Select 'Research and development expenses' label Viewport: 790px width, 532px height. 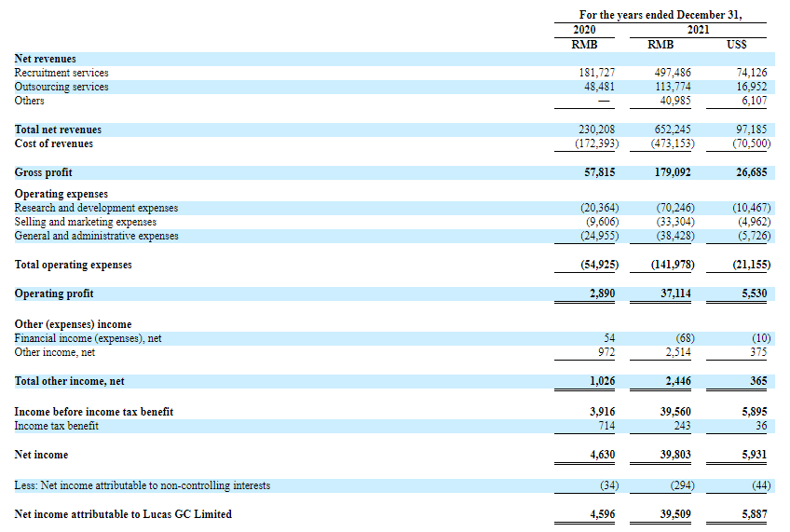(96, 208)
